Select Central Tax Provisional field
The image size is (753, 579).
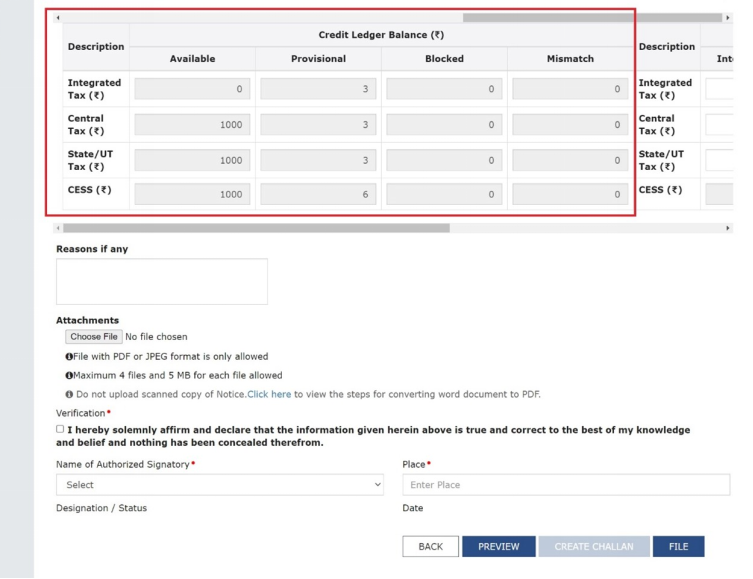[x=318, y=124]
